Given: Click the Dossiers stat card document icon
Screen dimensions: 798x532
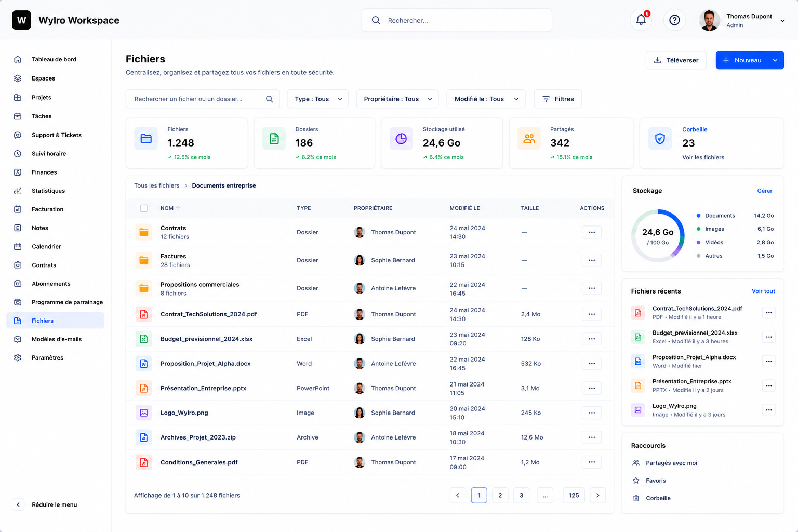Looking at the screenshot, I should 274,139.
